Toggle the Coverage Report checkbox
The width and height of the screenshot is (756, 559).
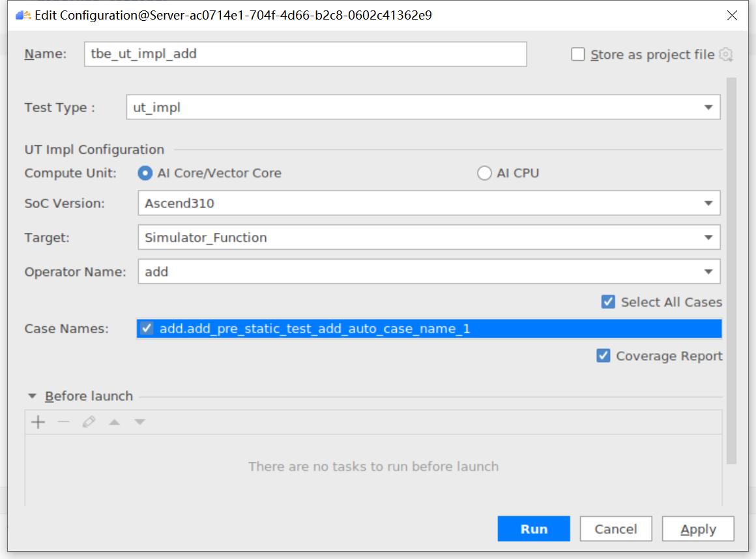click(603, 355)
